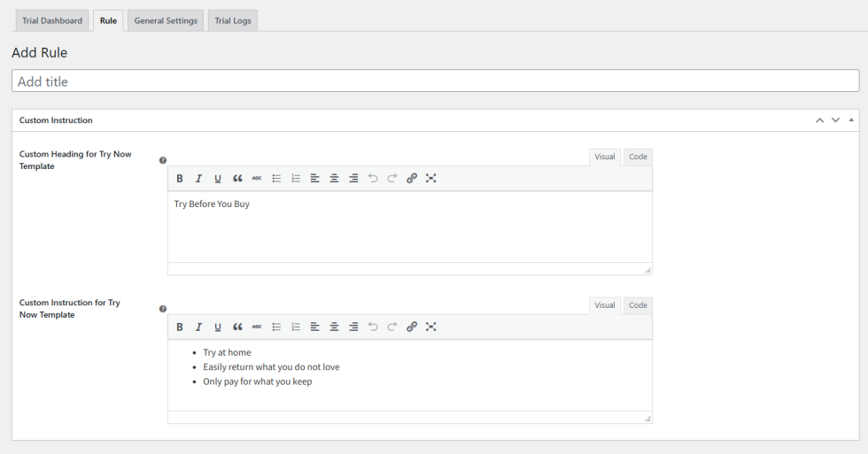The image size is (868, 454).
Task: Undo in the Custom Instruction editor
Action: [x=373, y=327]
